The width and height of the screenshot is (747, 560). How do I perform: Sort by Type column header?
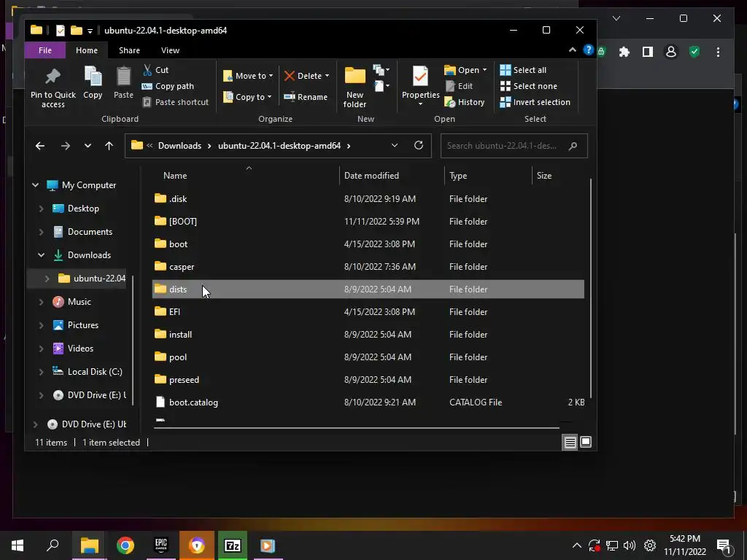coord(488,176)
